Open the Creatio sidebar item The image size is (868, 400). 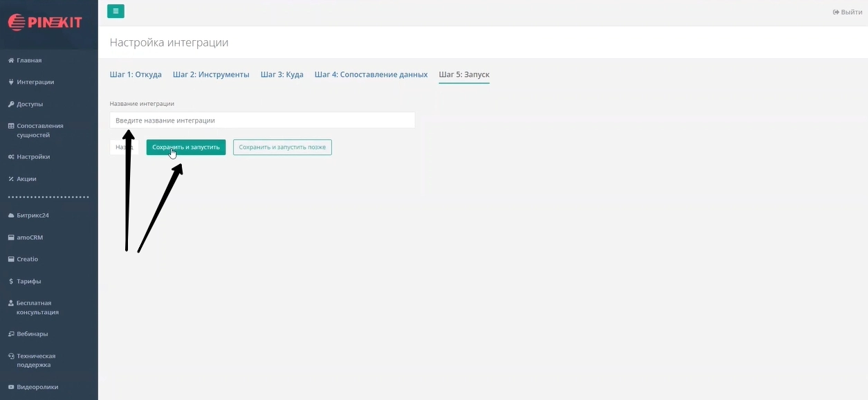27,259
